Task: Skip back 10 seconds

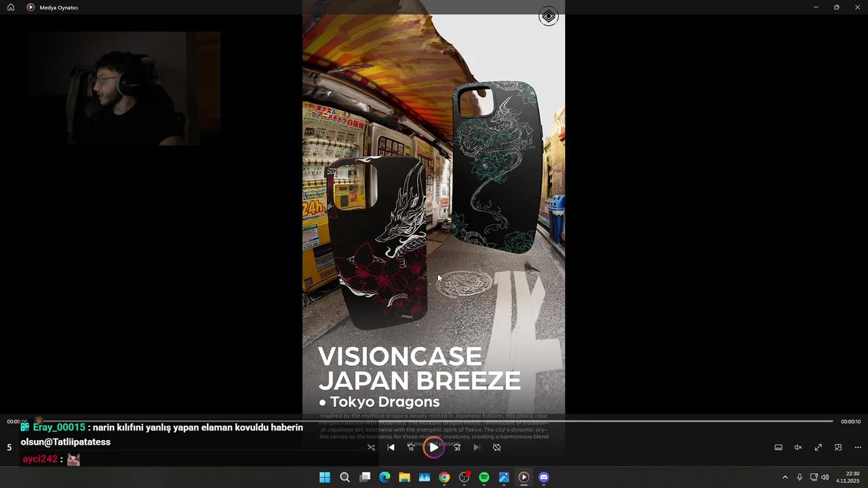Action: tap(410, 447)
